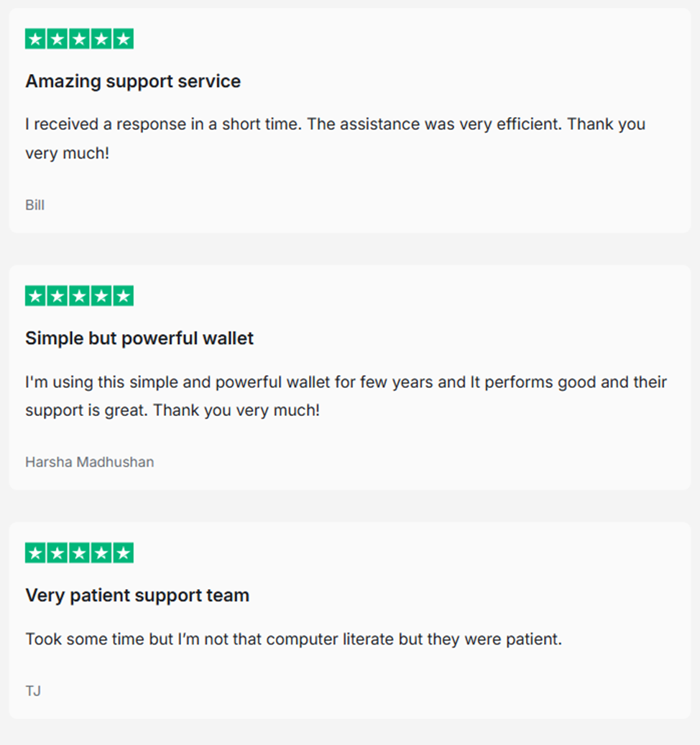The image size is (700, 745).
Task: Select the third star in Harsha Madhushan's review
Action: [x=80, y=296]
